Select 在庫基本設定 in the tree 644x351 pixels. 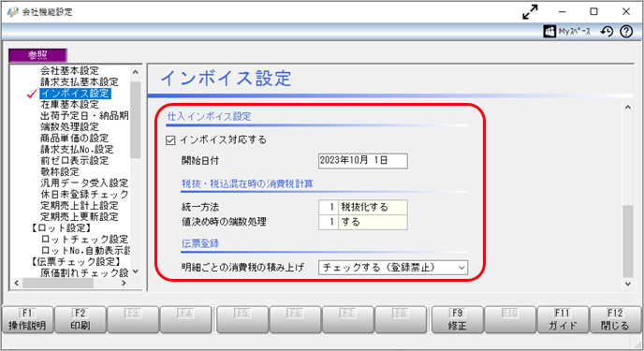pyautogui.click(x=69, y=104)
